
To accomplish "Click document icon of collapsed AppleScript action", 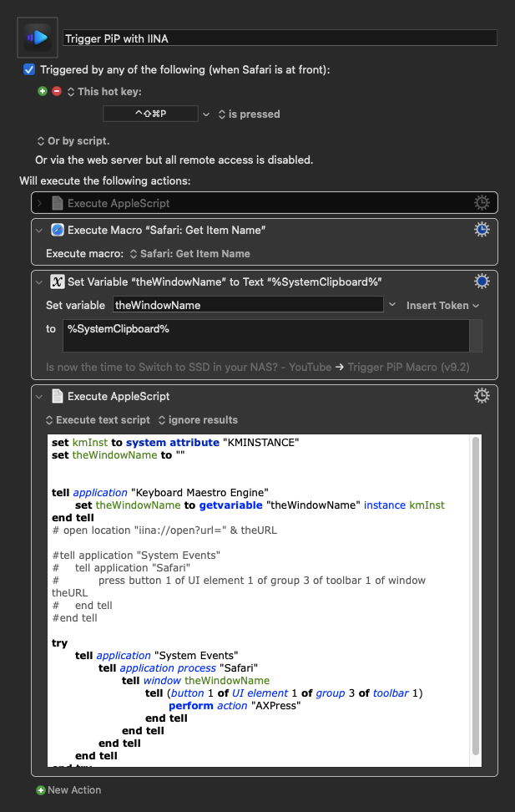I will click(58, 203).
